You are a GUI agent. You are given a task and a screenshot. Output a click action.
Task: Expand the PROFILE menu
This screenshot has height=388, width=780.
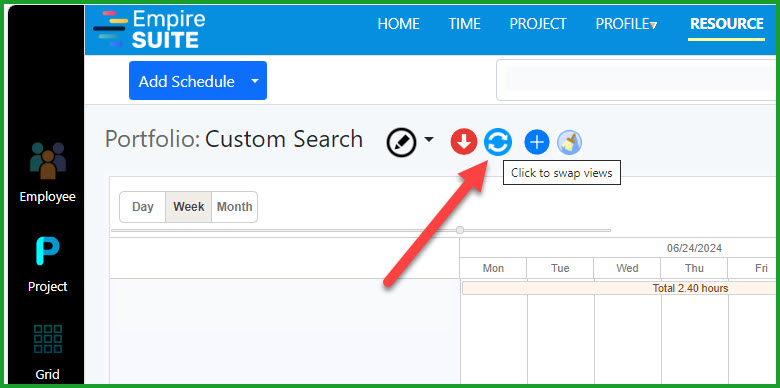pyautogui.click(x=626, y=24)
